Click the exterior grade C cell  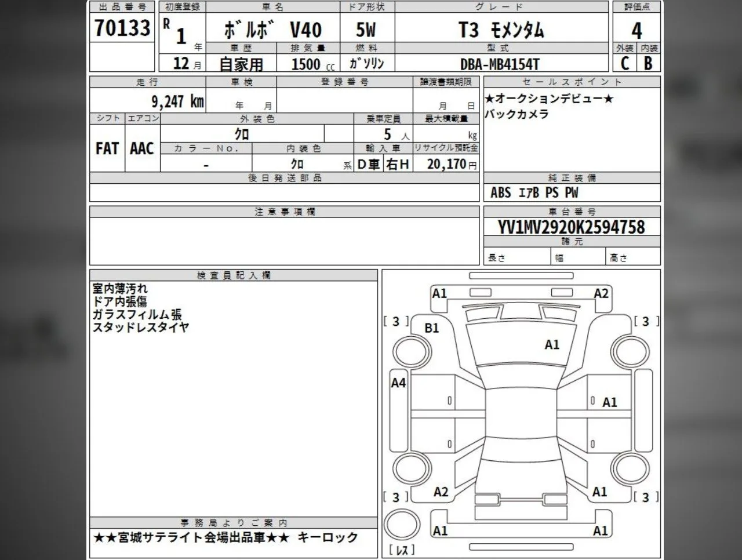click(x=624, y=63)
